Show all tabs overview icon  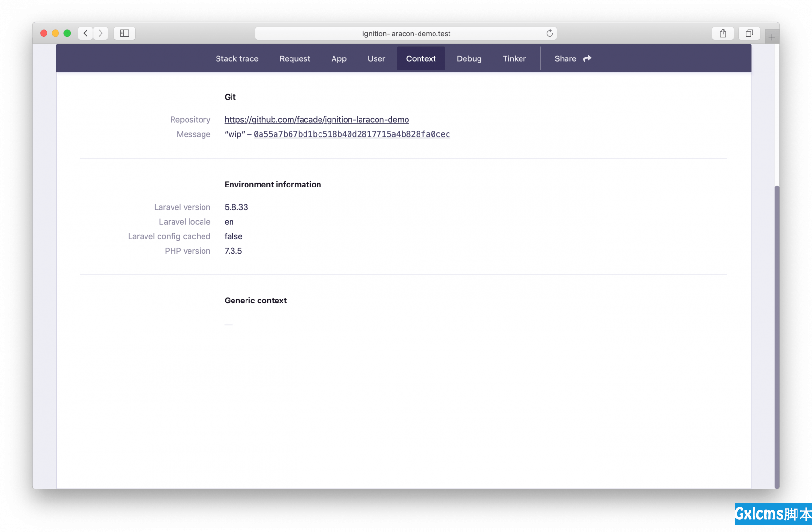pos(749,33)
